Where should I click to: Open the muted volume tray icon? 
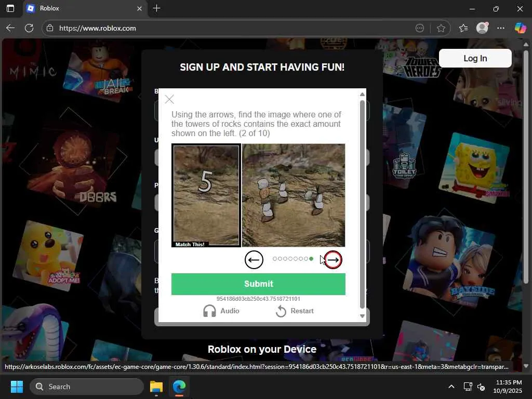click(481, 387)
